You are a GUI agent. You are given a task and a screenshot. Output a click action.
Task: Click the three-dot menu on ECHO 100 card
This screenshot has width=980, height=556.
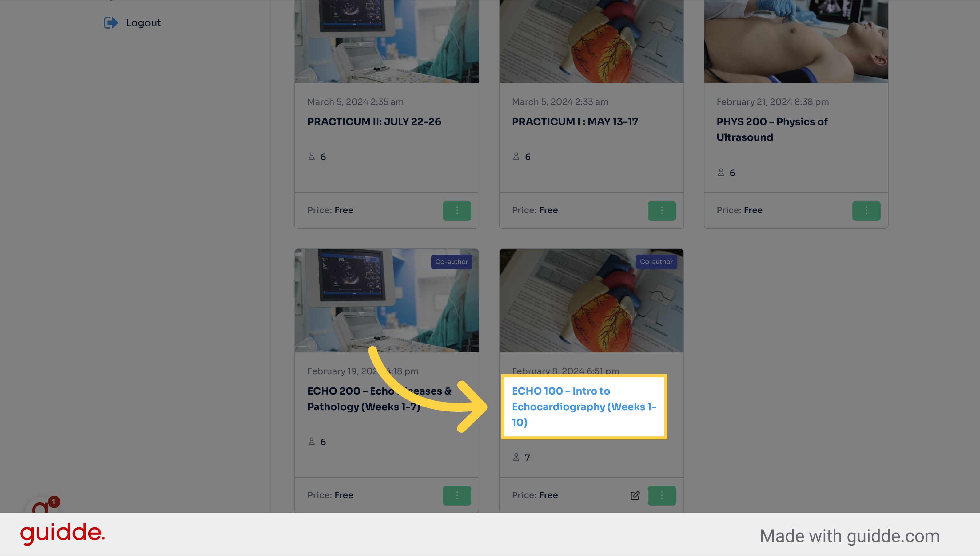pos(662,495)
